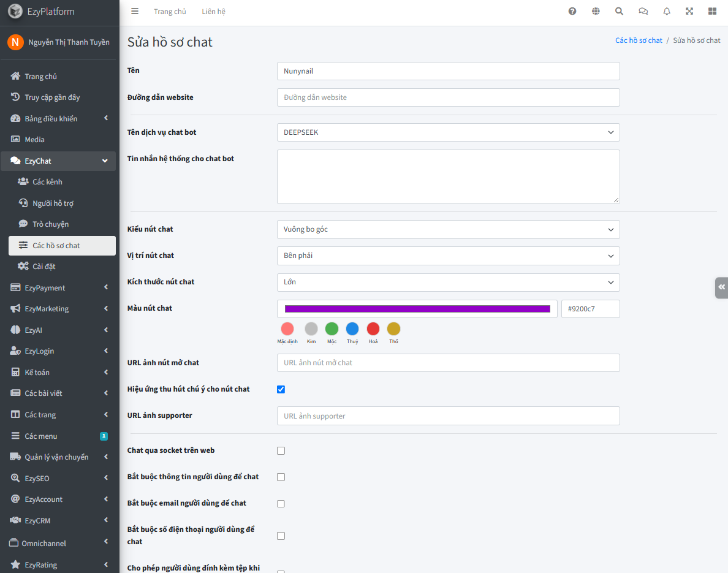Check Bắt buộc thông tin người dùng checkbox
Image resolution: width=728 pixels, height=573 pixels.
pos(281,477)
